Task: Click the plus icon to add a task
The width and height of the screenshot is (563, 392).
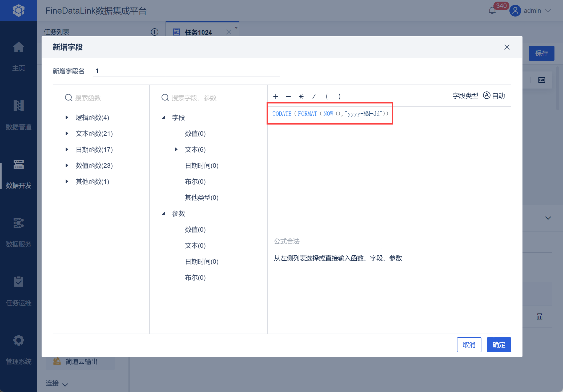Action: (155, 32)
